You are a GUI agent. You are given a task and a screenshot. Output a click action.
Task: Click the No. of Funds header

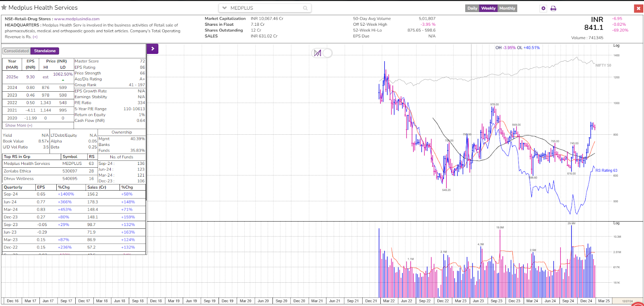(x=122, y=157)
